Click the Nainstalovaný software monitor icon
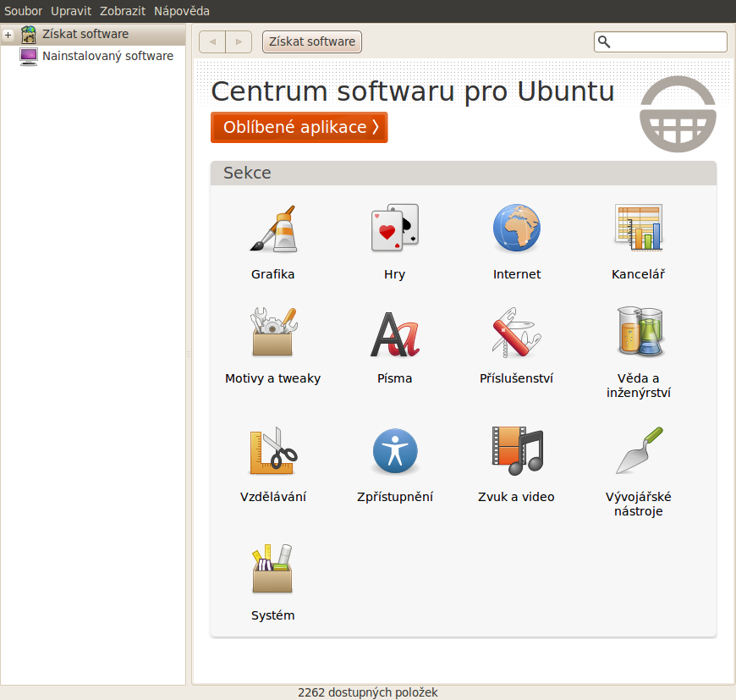 [x=28, y=57]
